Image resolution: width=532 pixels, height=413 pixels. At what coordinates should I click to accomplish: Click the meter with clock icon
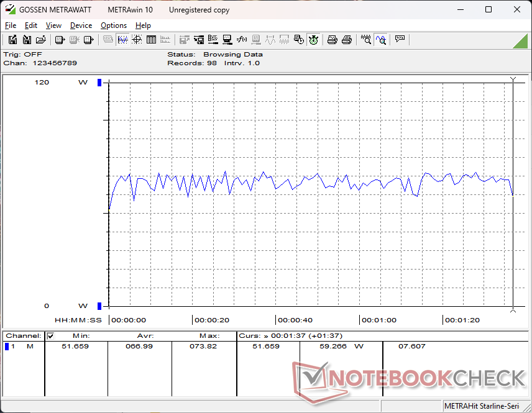(x=298, y=40)
